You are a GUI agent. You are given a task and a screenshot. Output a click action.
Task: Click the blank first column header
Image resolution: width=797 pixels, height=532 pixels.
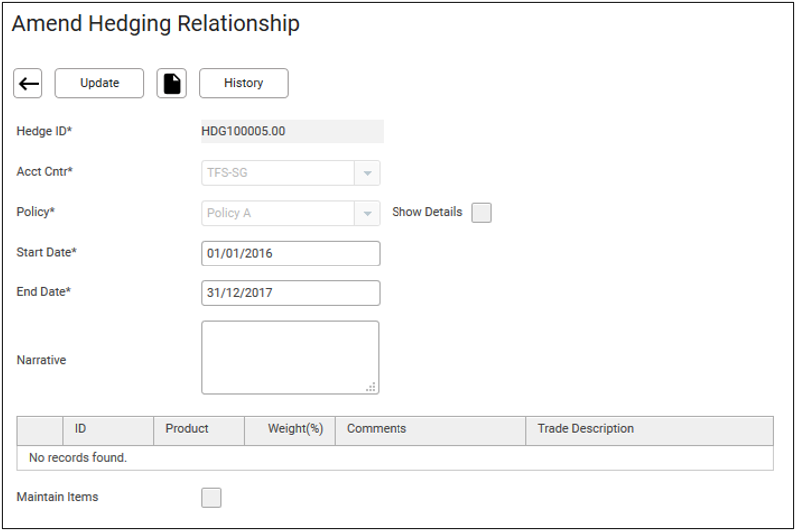coord(40,430)
